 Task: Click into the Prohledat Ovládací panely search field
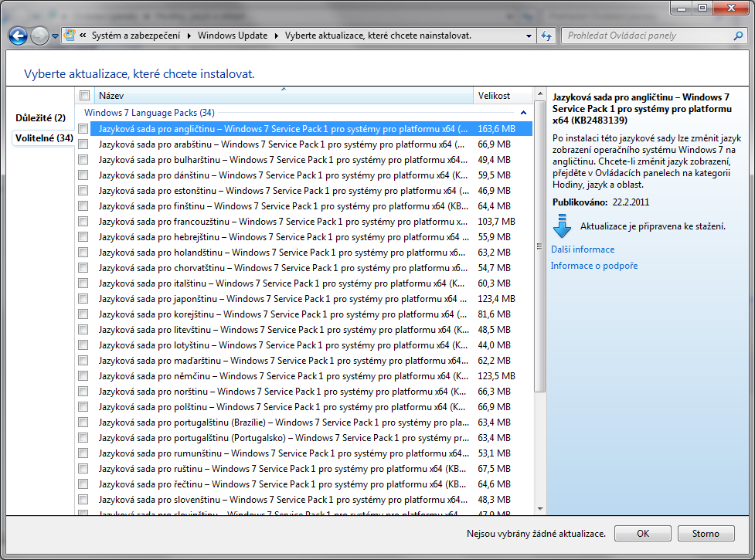pyautogui.click(x=648, y=36)
